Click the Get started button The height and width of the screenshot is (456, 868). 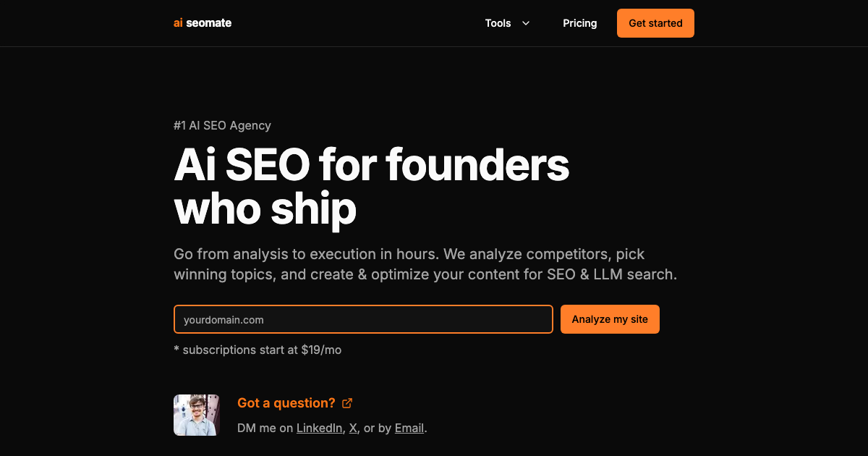(655, 22)
